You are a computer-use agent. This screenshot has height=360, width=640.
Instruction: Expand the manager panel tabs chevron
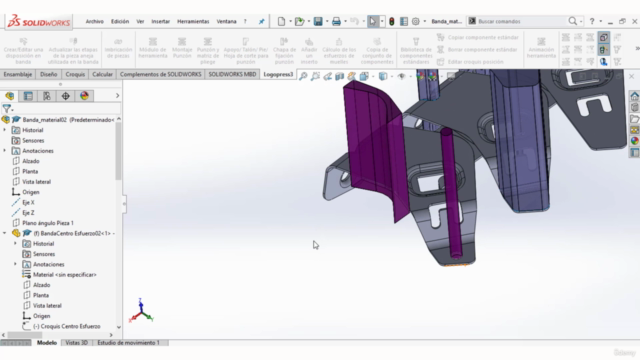[x=118, y=96]
